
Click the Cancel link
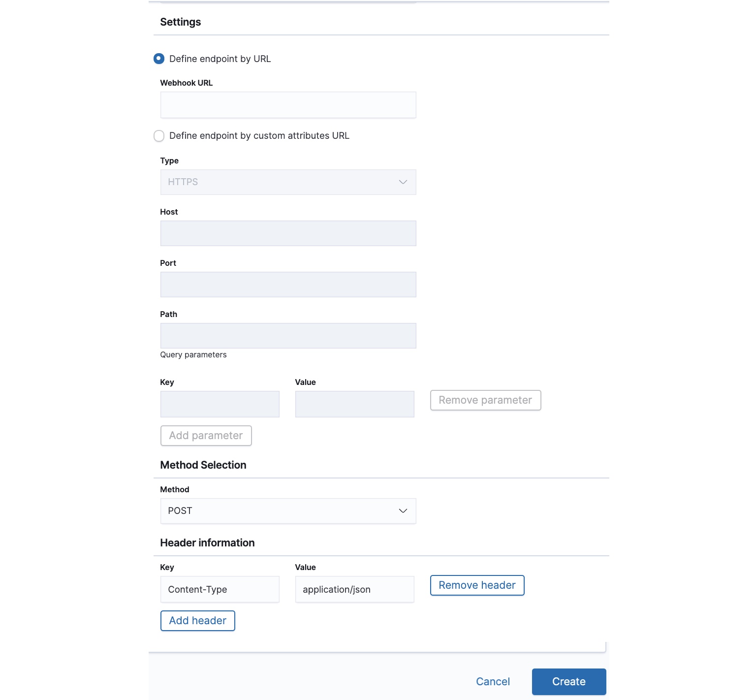click(493, 682)
